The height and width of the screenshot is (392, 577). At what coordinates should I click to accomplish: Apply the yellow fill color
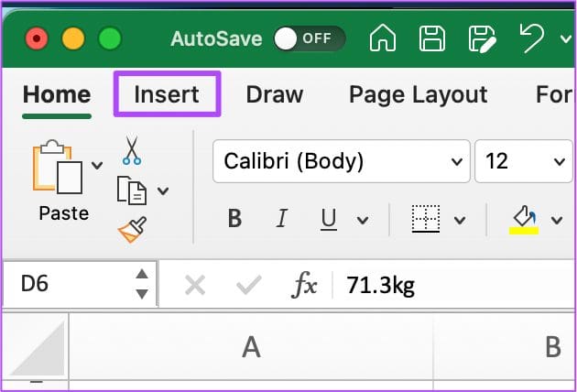[525, 220]
